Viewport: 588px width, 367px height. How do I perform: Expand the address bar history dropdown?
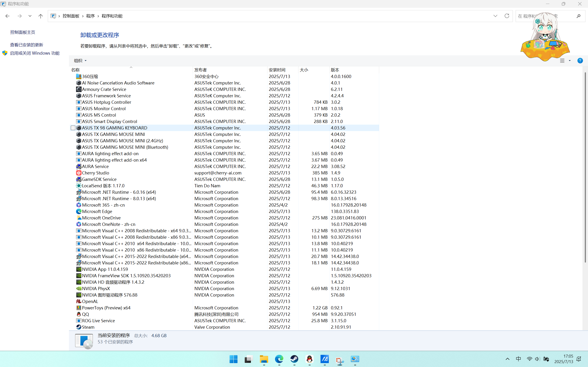click(x=495, y=16)
